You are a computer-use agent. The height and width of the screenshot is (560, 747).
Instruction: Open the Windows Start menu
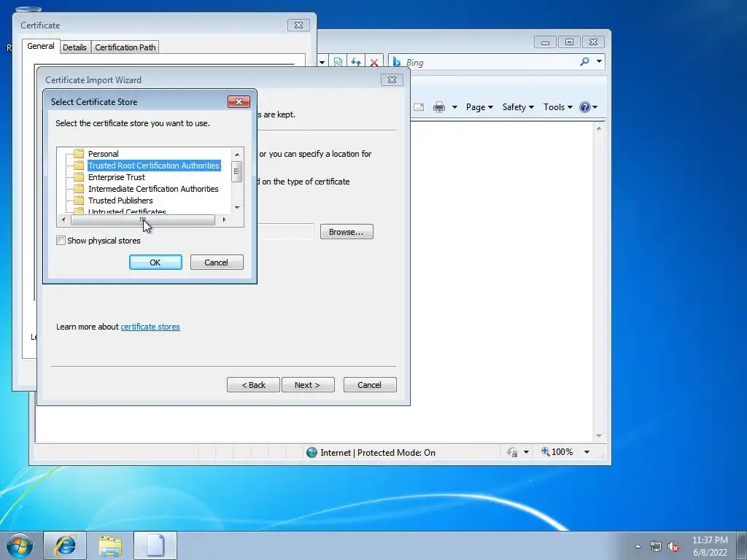20,545
